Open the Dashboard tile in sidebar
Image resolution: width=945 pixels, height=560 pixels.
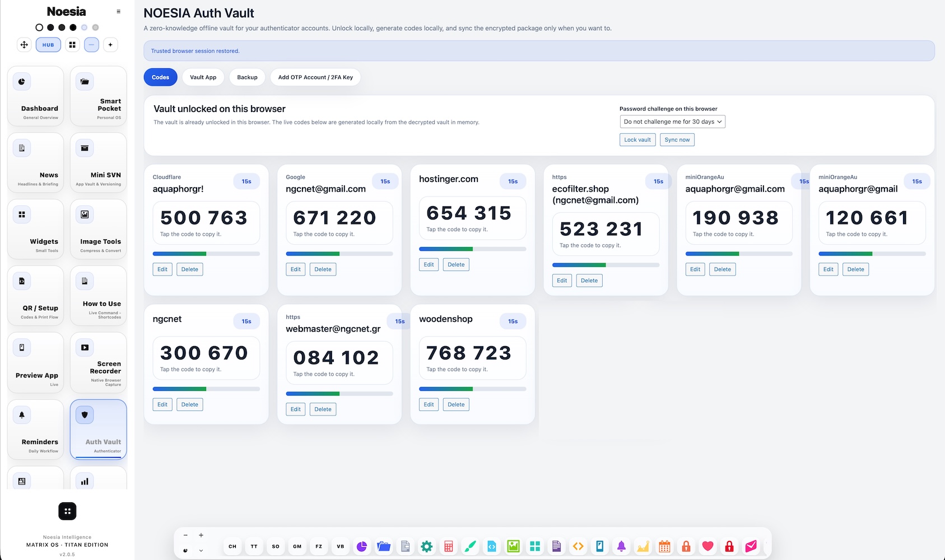click(35, 96)
